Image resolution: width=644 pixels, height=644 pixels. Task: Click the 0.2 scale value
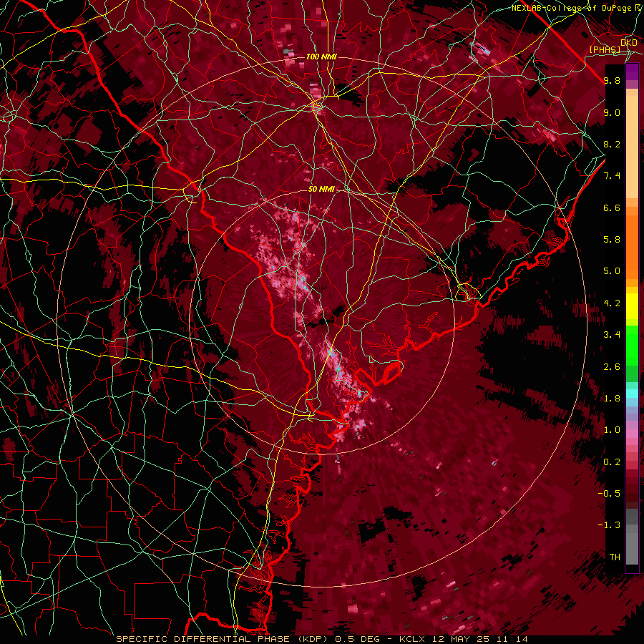[612, 462]
